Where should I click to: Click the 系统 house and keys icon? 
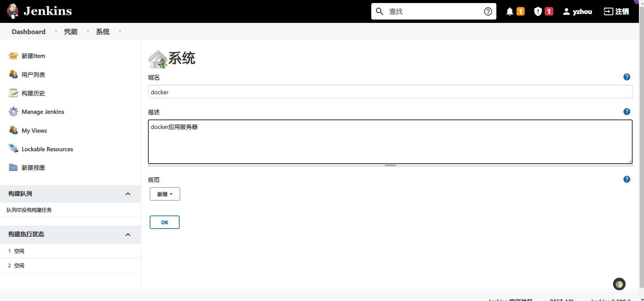(x=158, y=59)
